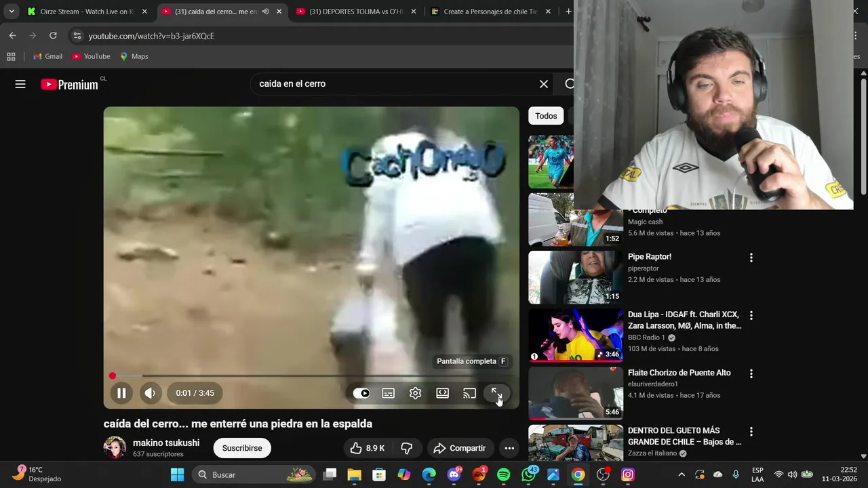Screen dimensions: 868x488
Task: Toggle the autoplay switch in the player
Action: pos(361,393)
